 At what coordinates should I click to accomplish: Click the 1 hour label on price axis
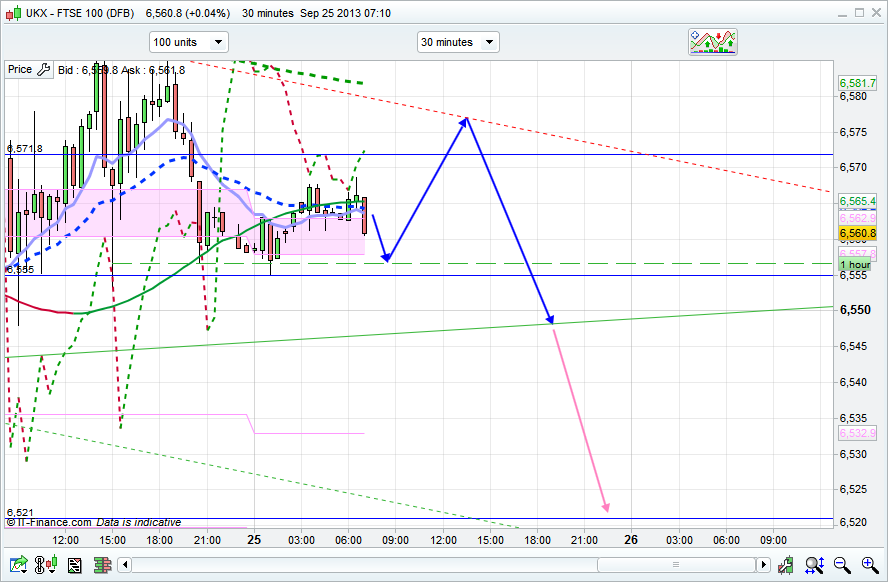855,264
